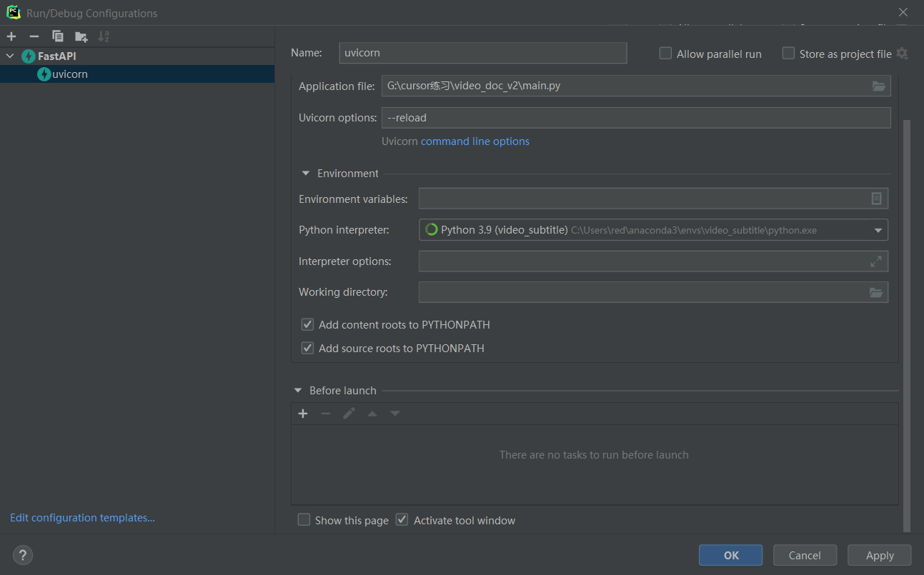This screenshot has width=924, height=575.
Task: Open the help question mark button
Action: [x=23, y=555]
